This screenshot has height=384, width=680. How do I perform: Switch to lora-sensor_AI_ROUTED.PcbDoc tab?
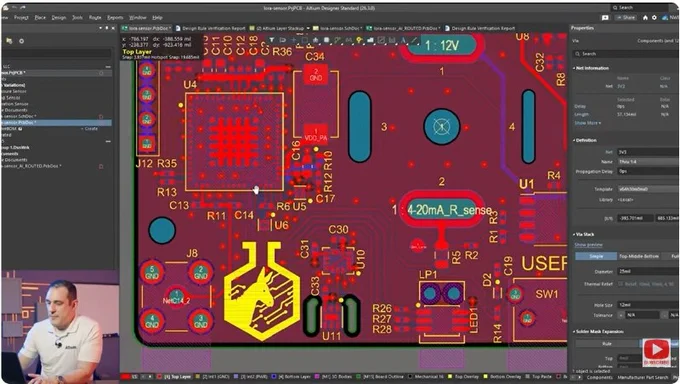[x=403, y=28]
